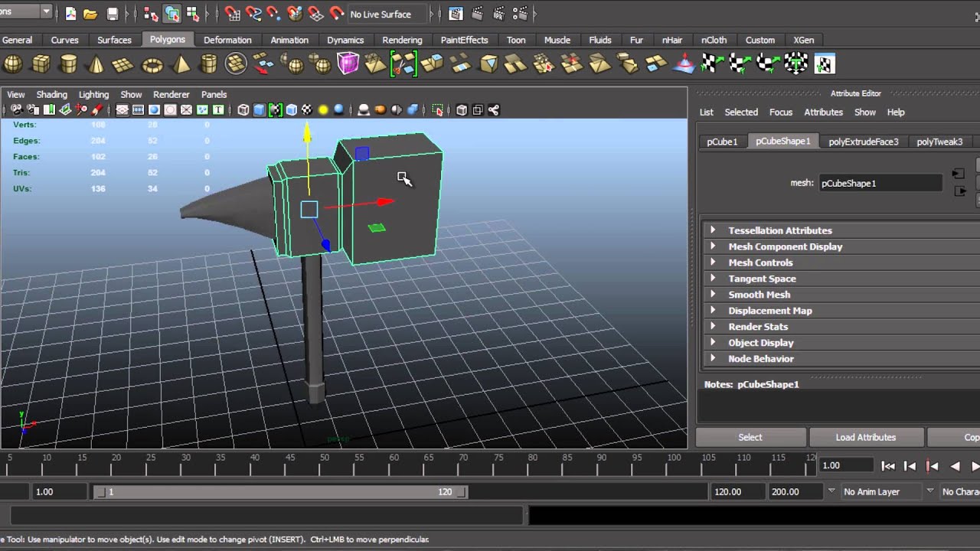Open the Render View clapperboard icon
The height and width of the screenshot is (551, 980).
coord(456,14)
